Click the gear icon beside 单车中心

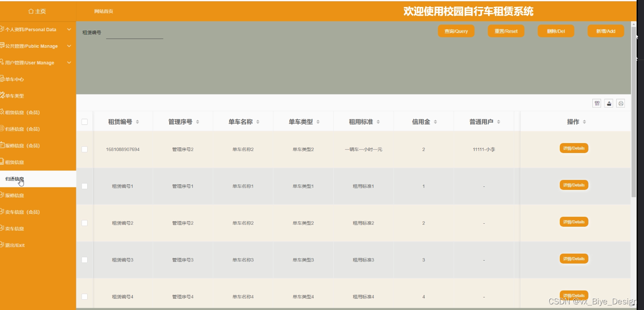[x=2, y=79]
